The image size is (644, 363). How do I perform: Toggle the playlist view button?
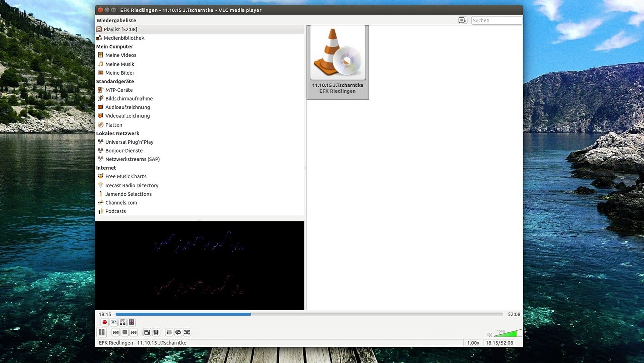click(x=169, y=332)
